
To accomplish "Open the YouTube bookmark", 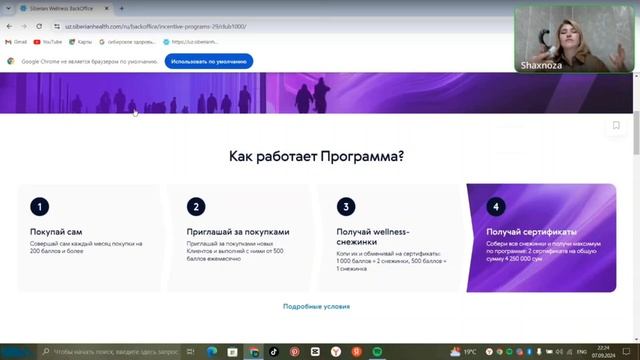I will pyautogui.click(x=48, y=42).
